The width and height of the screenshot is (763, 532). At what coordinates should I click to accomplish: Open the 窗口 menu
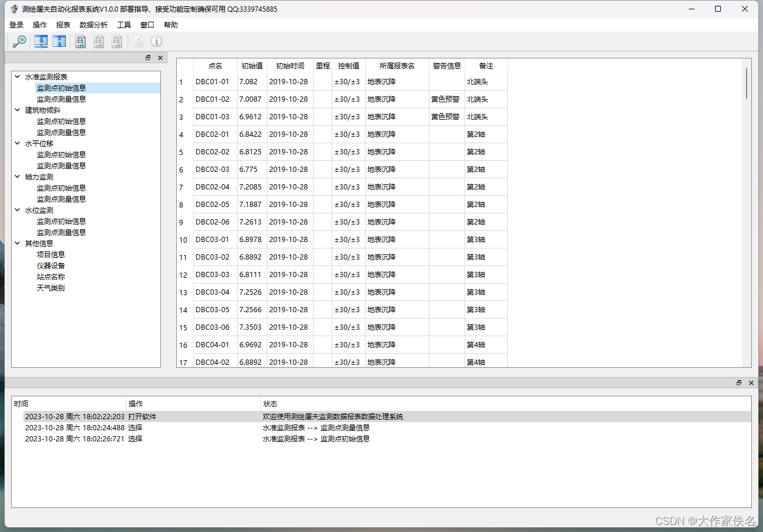pos(147,25)
